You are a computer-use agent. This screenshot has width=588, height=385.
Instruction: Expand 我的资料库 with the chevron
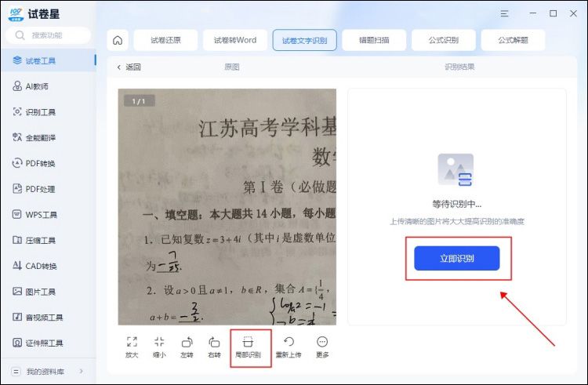[x=82, y=372]
